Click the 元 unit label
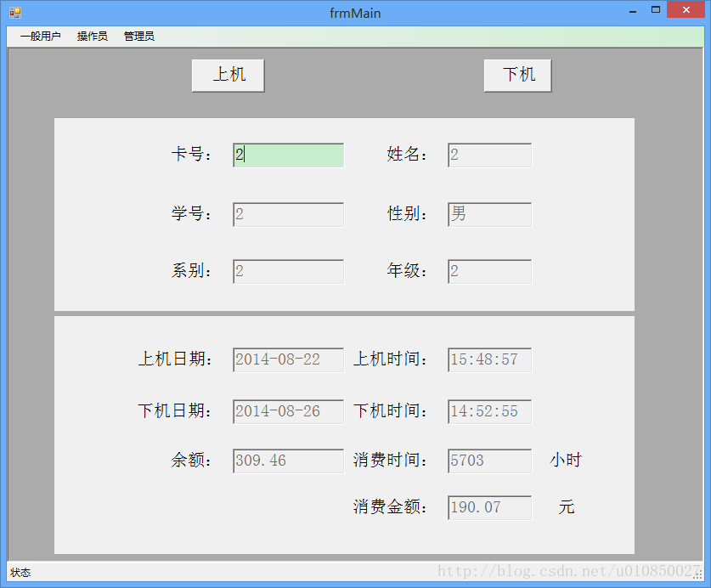711x588 pixels. (567, 506)
